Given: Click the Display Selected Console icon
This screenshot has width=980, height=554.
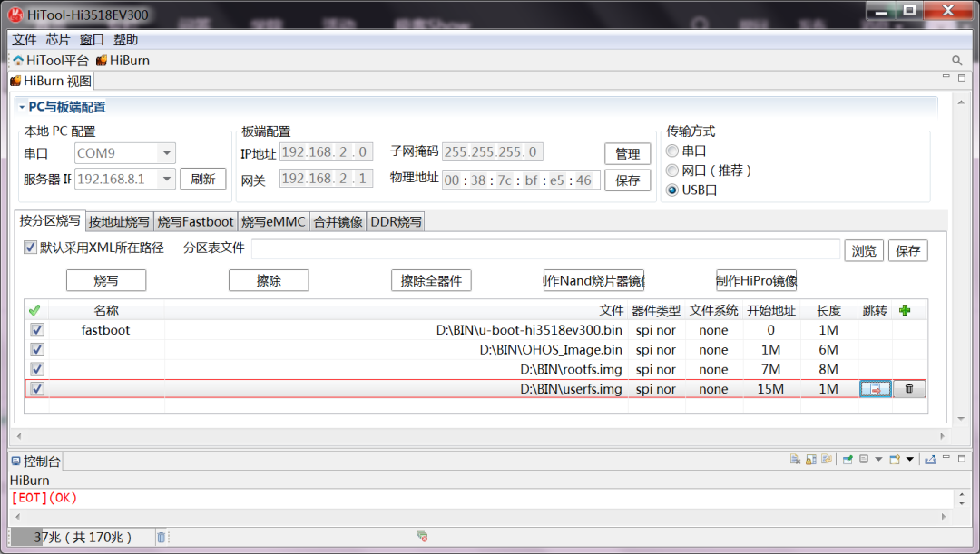Looking at the screenshot, I should click(864, 459).
